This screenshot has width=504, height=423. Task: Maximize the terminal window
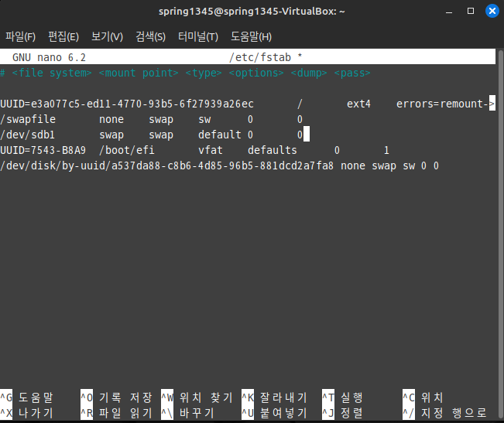coord(471,12)
